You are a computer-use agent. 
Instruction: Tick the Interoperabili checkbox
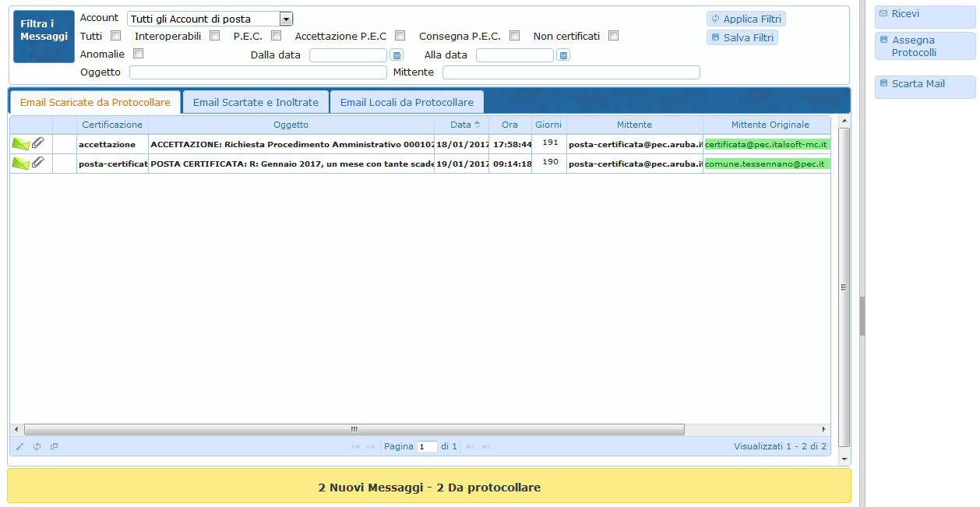[x=215, y=36]
